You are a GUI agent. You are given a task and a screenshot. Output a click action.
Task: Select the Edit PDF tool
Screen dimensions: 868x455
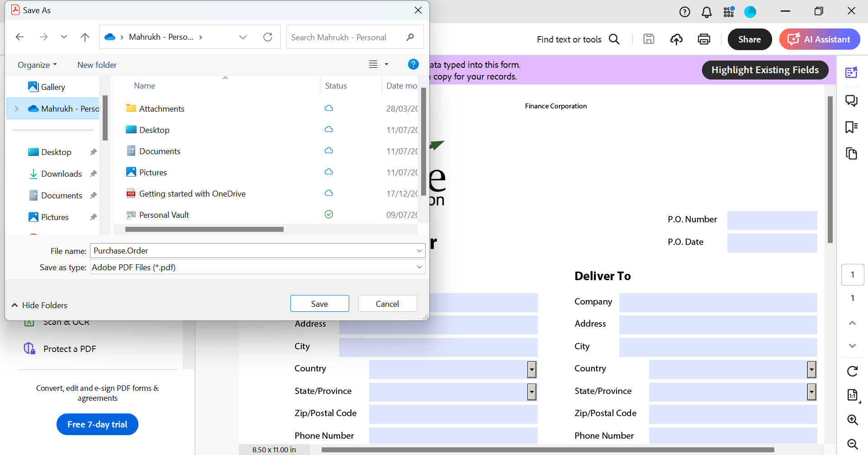click(x=852, y=72)
